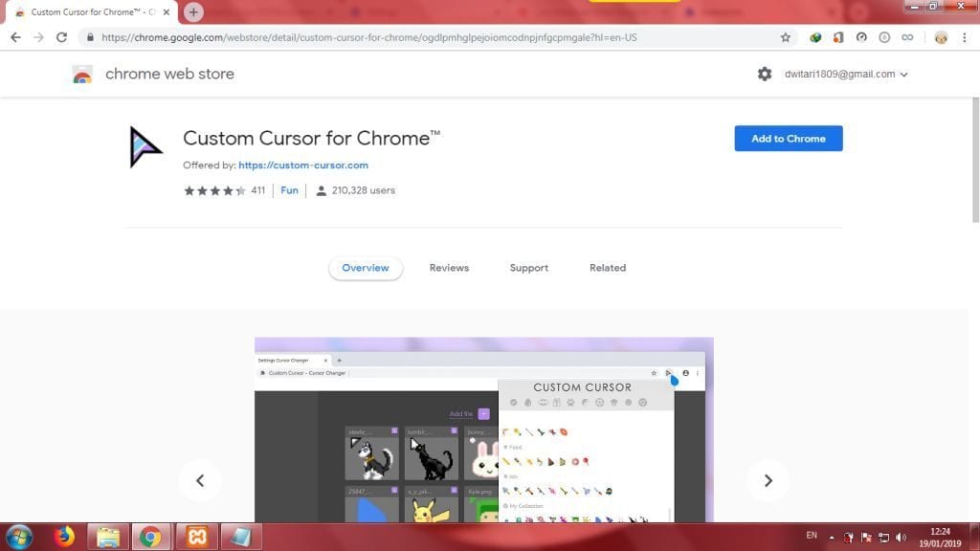Launch XAMPP from the taskbar

[196, 536]
